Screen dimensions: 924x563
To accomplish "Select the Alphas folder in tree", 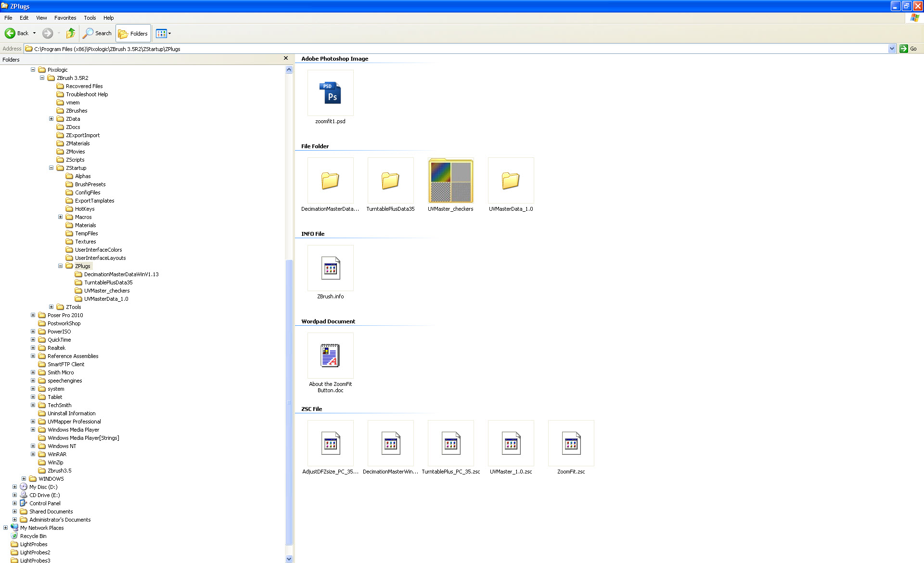I will click(83, 176).
